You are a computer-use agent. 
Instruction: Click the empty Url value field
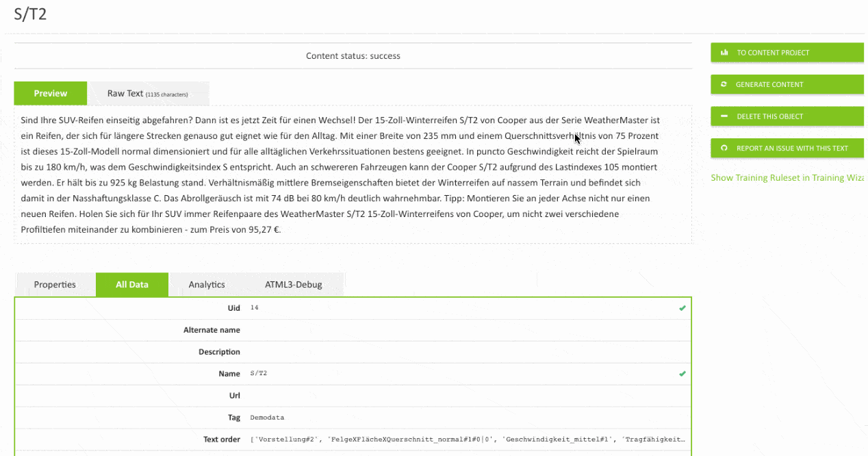465,396
